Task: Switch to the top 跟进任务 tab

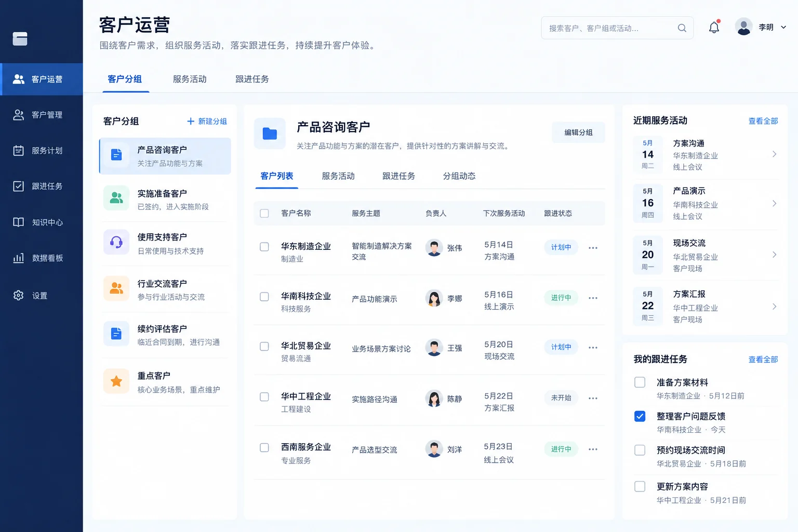Action: click(x=252, y=79)
